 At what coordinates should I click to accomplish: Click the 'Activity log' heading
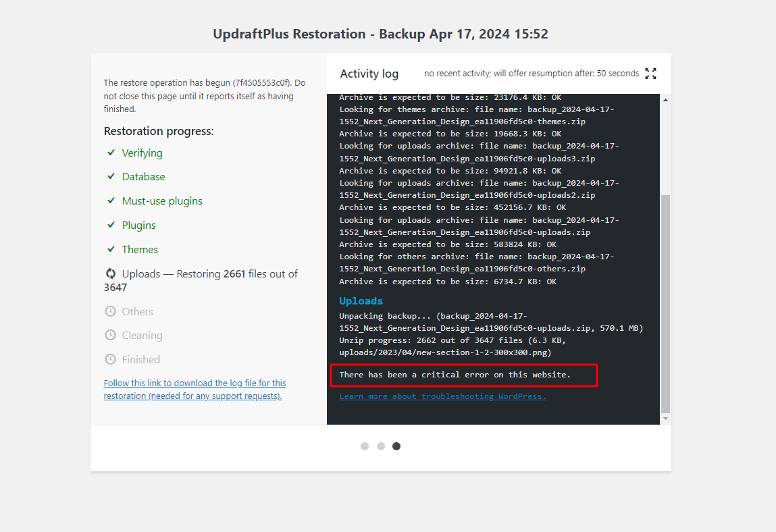[369, 74]
